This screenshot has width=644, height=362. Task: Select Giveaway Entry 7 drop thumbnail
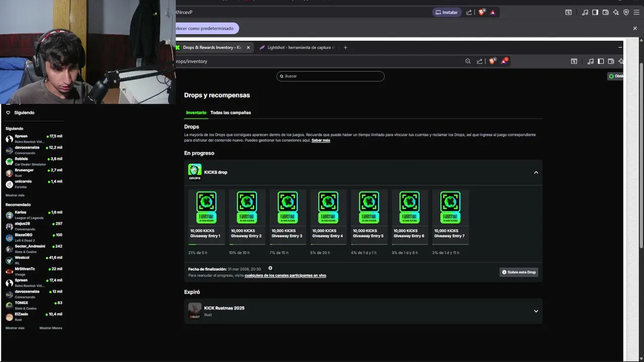[x=450, y=207]
